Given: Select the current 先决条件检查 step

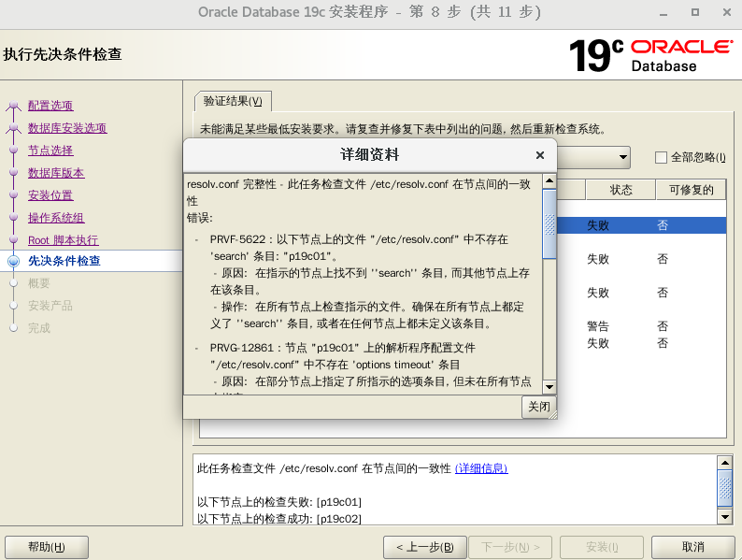Looking at the screenshot, I should 64,261.
